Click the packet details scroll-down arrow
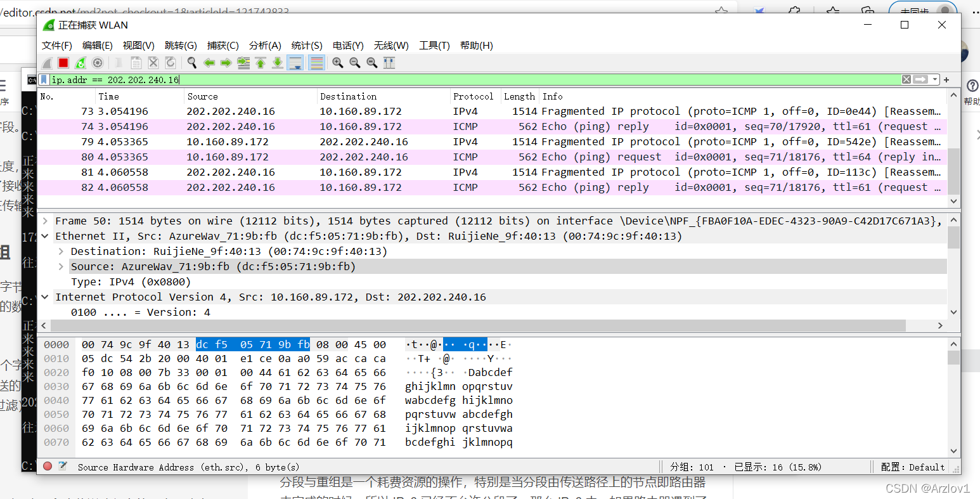Image resolution: width=980 pixels, height=499 pixels. click(953, 312)
